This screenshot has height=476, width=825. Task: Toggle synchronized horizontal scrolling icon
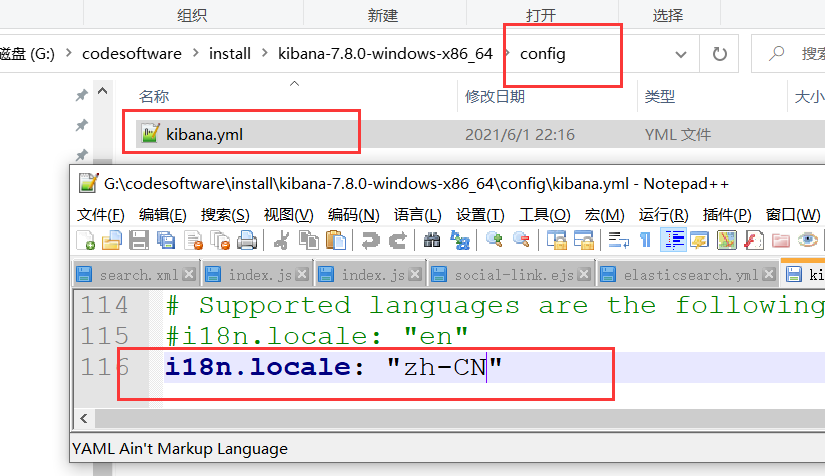583,240
